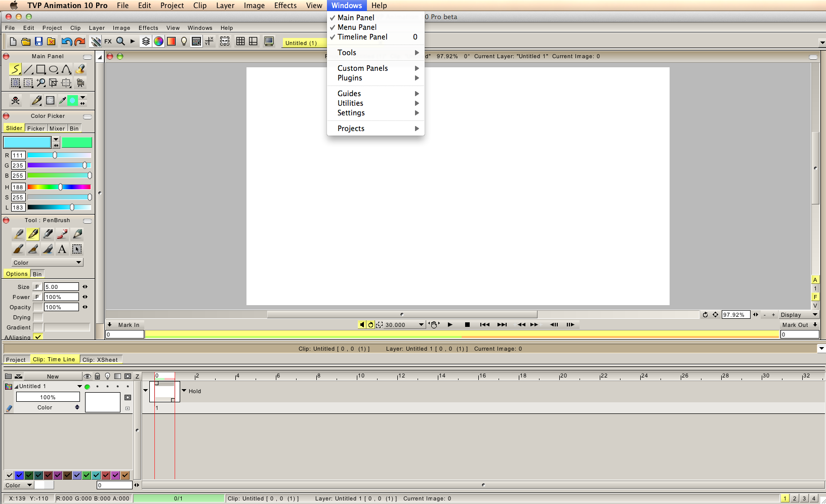Go to first frame playback button

coord(484,325)
